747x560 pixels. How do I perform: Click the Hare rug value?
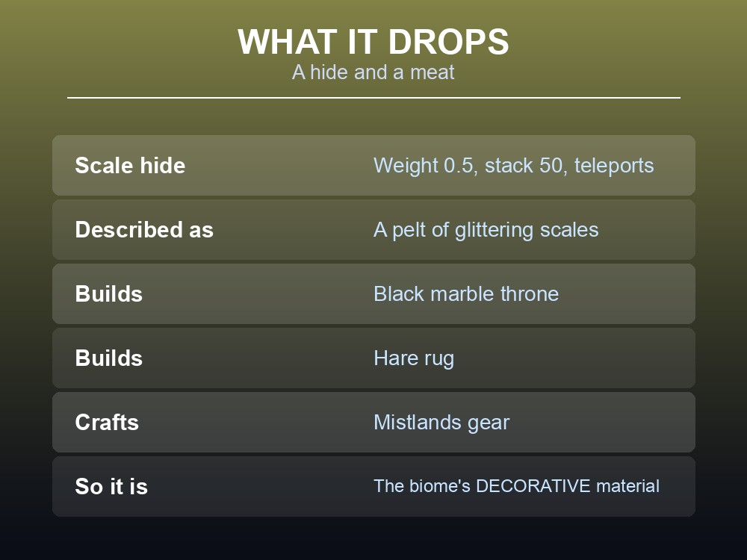pyautogui.click(x=414, y=358)
